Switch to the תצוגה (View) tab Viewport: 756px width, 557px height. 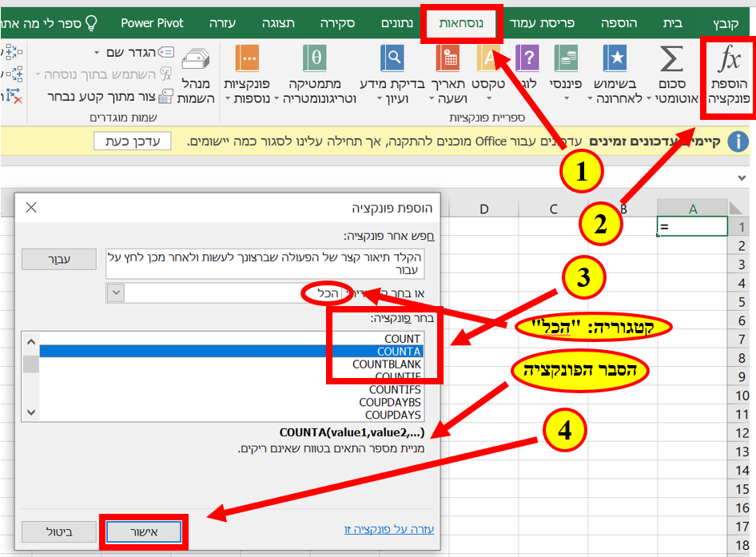pos(278,23)
